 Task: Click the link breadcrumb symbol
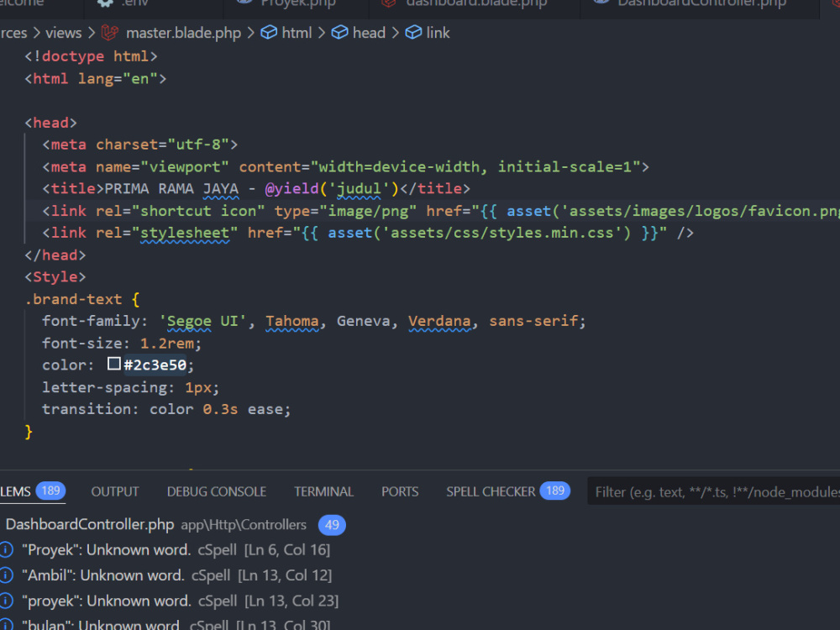point(438,34)
